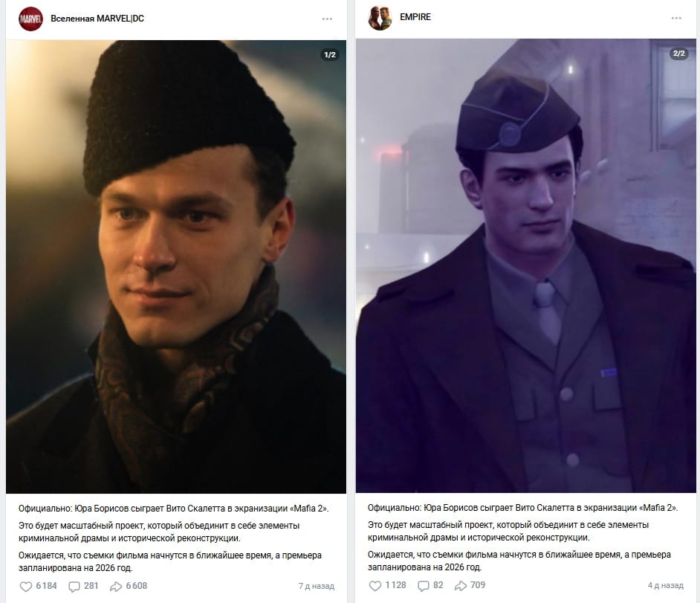Open the game character image in EMPIRE post
700x603 pixels.
tap(526, 265)
